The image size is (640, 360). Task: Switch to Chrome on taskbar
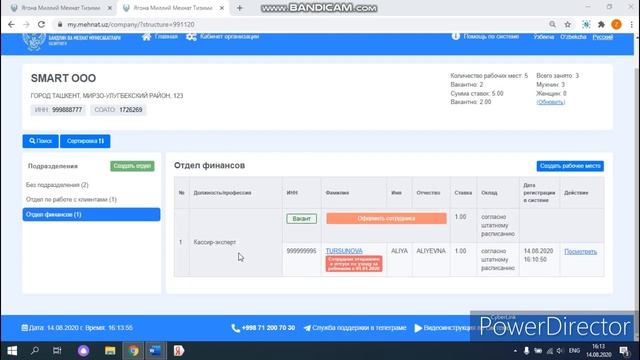[133, 351]
